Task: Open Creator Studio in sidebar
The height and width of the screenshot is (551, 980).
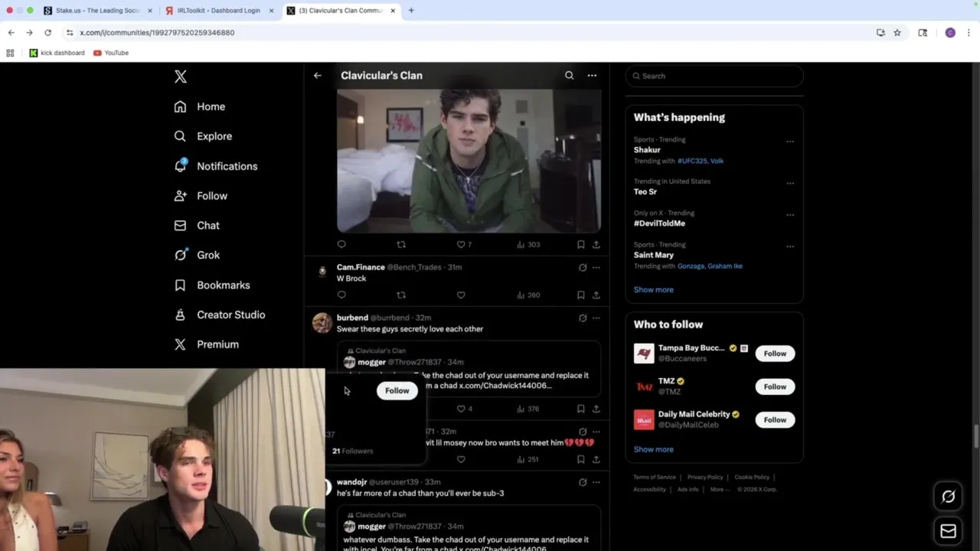Action: coord(220,315)
